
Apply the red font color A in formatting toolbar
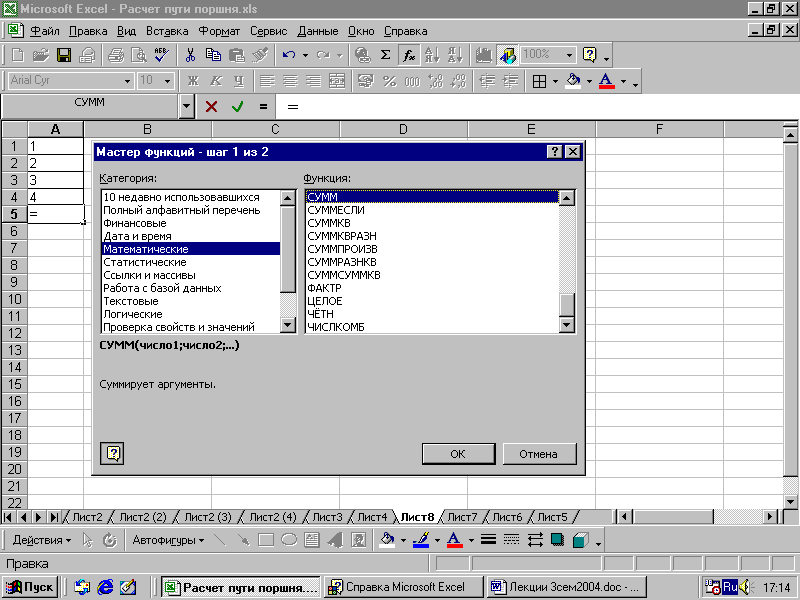pyautogui.click(x=606, y=81)
